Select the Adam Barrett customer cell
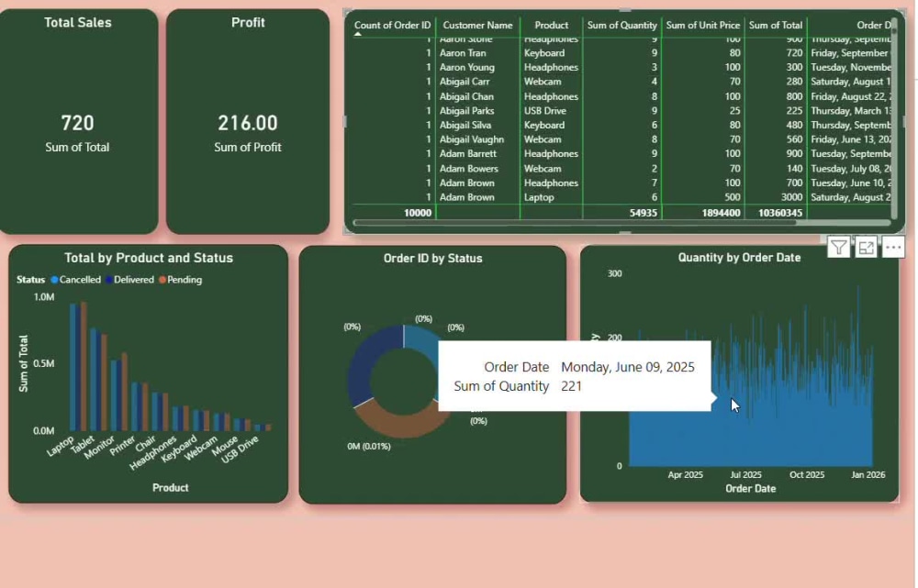The height and width of the screenshot is (588, 918). click(468, 154)
